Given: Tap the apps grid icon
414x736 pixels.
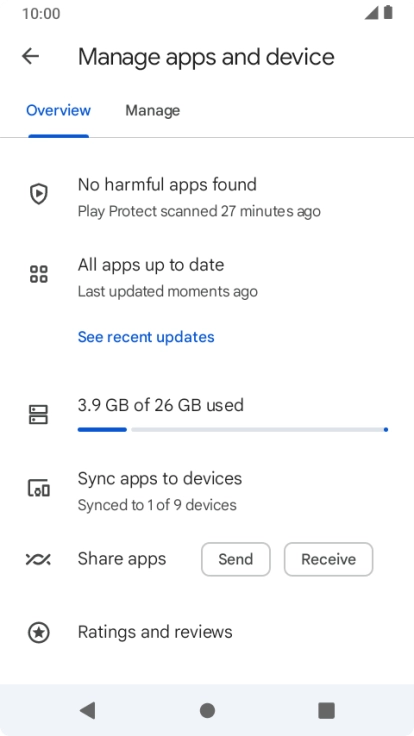Looking at the screenshot, I should point(38,274).
